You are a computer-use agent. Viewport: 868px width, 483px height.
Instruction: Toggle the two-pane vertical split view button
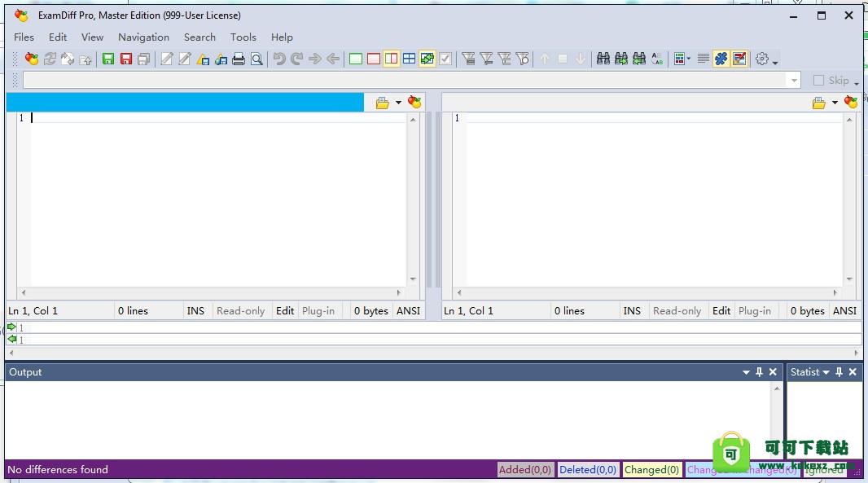[x=392, y=59]
